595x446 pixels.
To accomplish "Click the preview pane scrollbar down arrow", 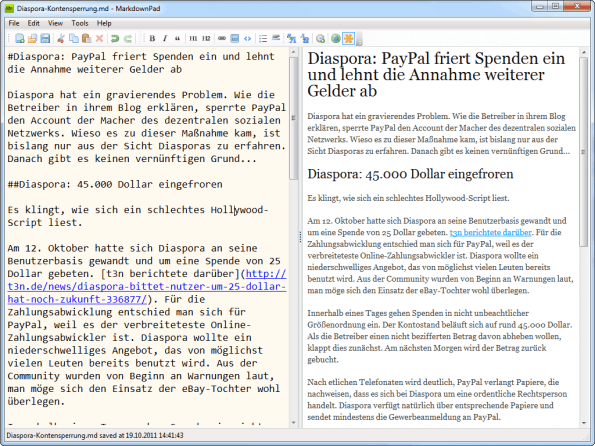I will pyautogui.click(x=584, y=422).
